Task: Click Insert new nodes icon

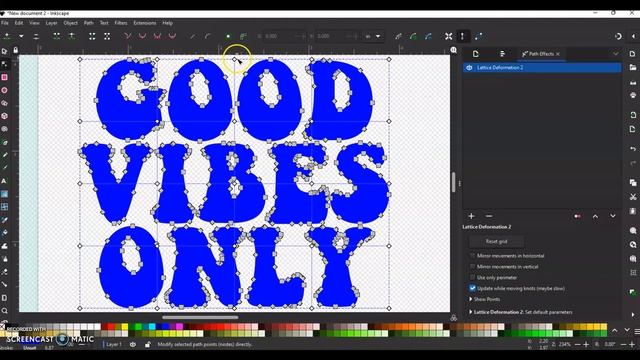Action: pos(7,36)
